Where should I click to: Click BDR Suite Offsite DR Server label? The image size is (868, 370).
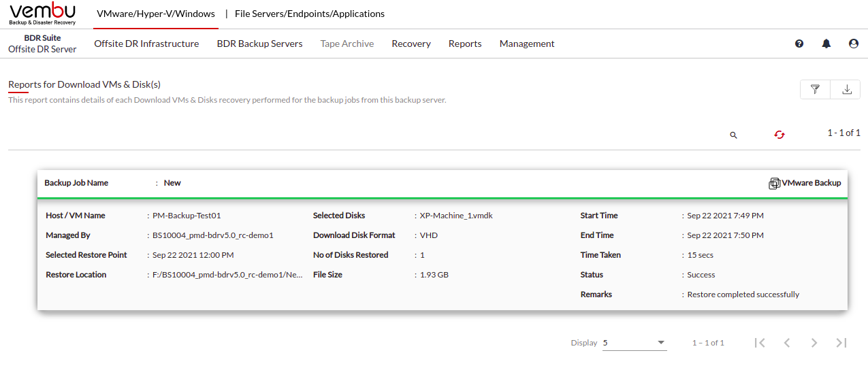42,44
